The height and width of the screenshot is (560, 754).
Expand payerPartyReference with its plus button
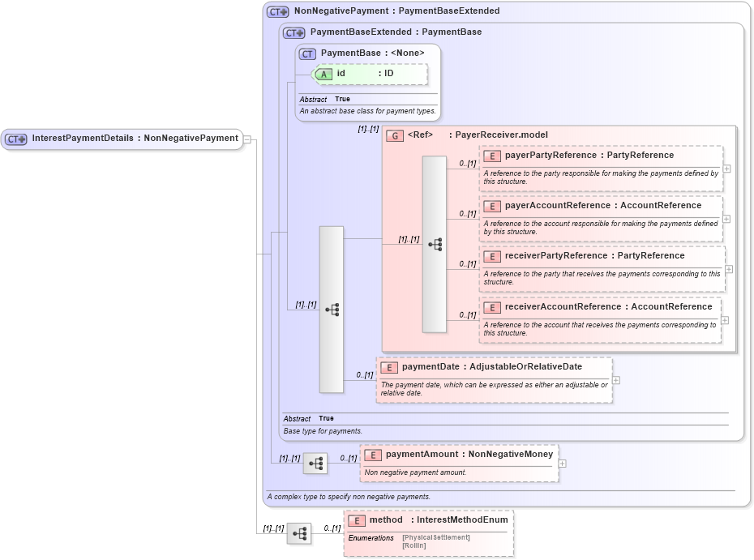click(x=727, y=170)
